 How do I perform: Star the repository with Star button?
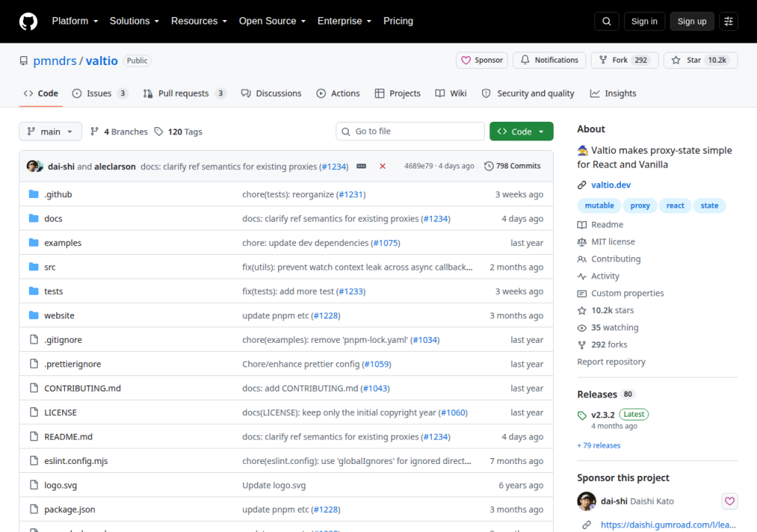[x=701, y=61]
